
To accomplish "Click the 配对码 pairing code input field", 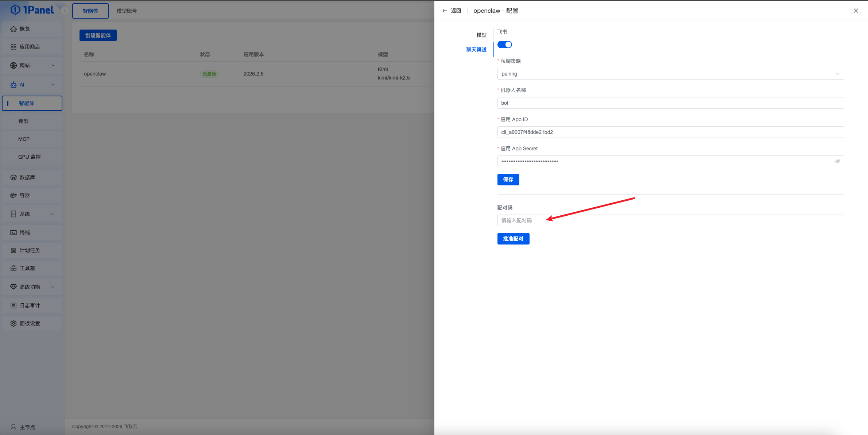I will (670, 220).
